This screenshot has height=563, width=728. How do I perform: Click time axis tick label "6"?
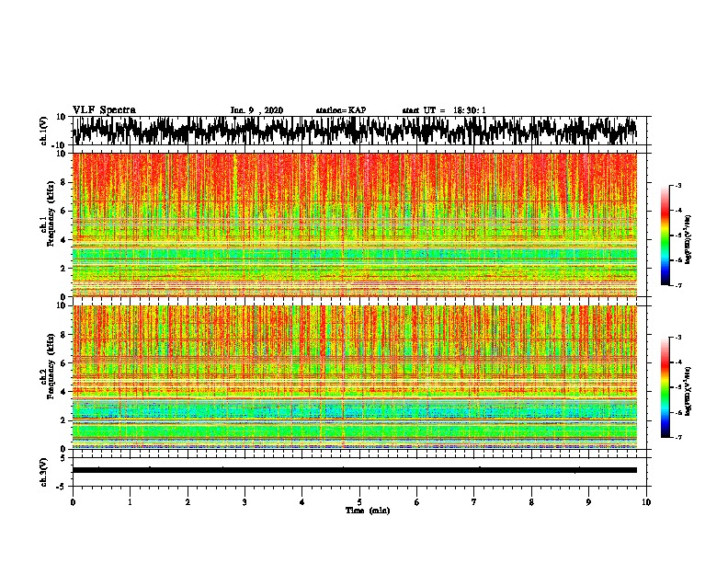(x=417, y=502)
